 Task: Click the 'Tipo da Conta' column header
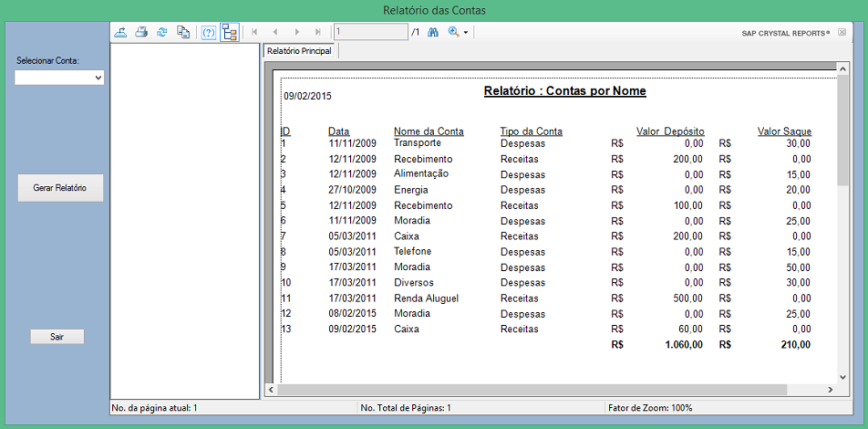pos(532,131)
